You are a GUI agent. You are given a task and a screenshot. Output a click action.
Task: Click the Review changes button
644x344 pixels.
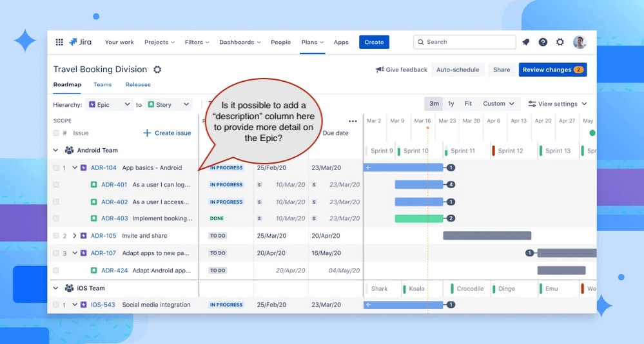pyautogui.click(x=552, y=70)
